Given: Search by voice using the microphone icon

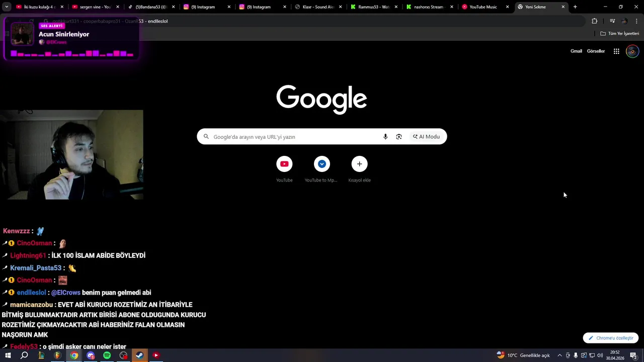Looking at the screenshot, I should point(385,137).
